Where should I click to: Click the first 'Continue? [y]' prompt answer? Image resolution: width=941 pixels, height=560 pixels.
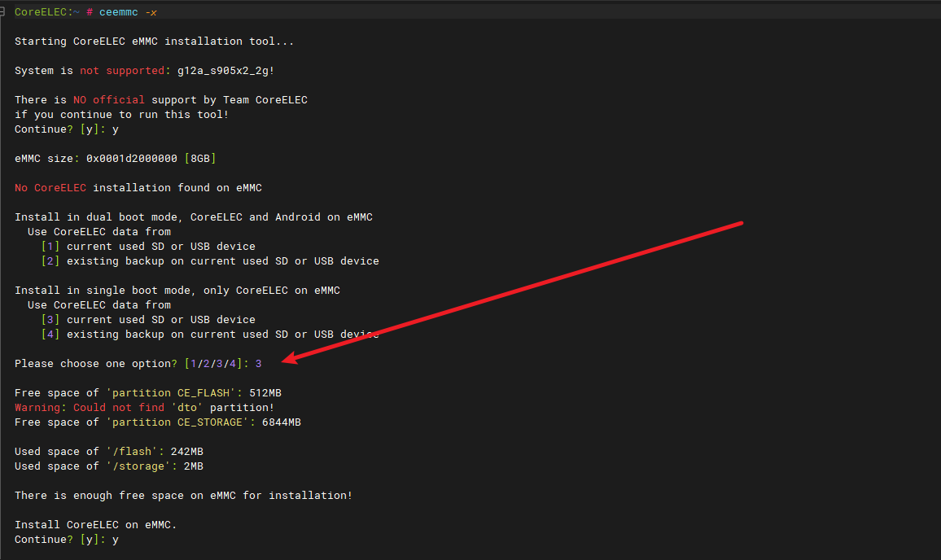point(116,129)
